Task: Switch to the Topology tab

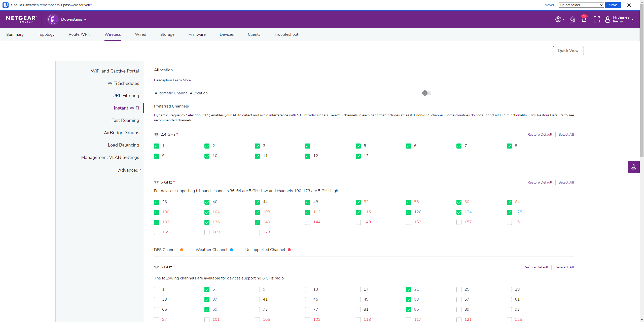Action: coord(46,34)
